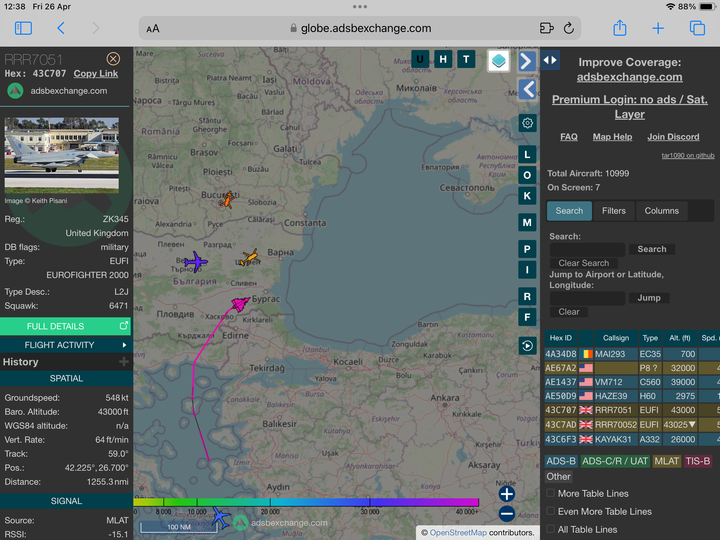
Task: Select the KAYAK31 table row
Action: pyautogui.click(x=632, y=439)
